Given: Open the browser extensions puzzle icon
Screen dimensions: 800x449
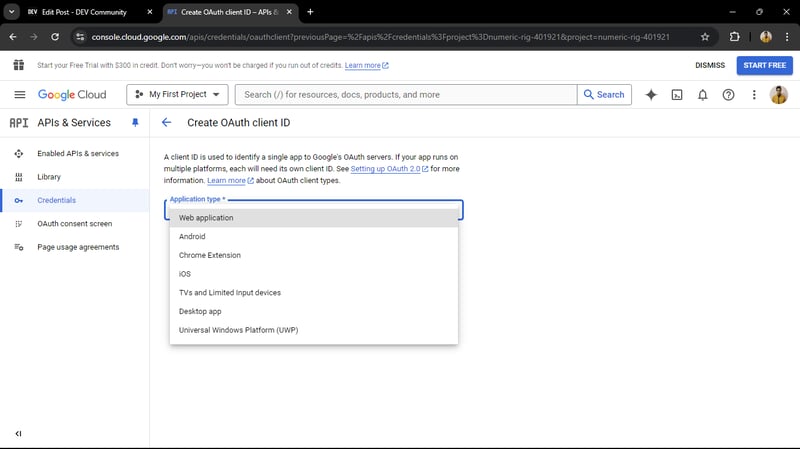Looking at the screenshot, I should pyautogui.click(x=734, y=37).
